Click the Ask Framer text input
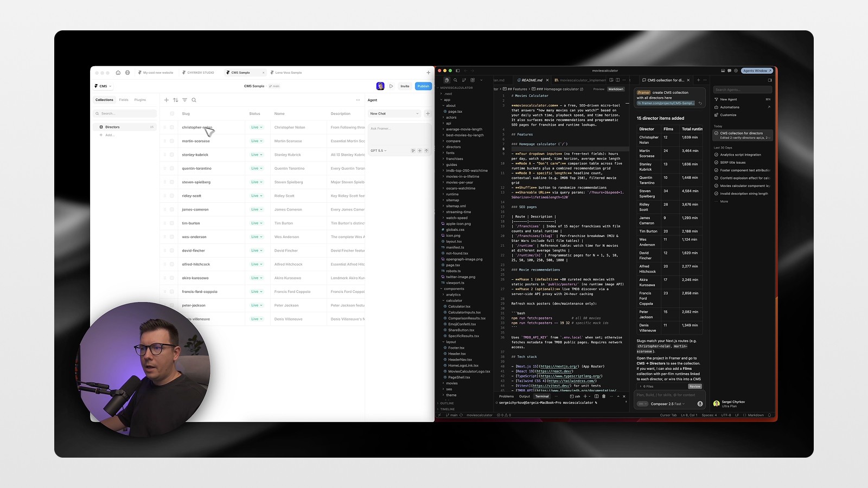 399,135
